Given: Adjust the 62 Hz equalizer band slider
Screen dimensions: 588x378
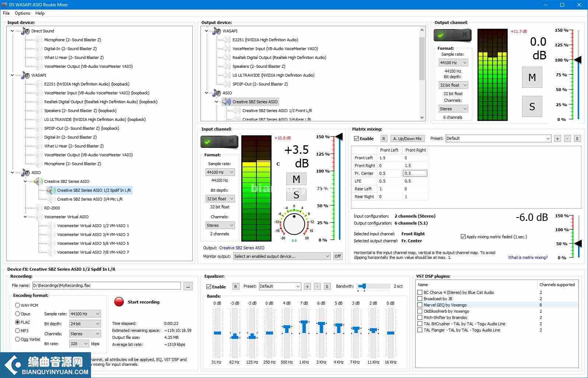Looking at the screenshot, I should click(x=234, y=336).
